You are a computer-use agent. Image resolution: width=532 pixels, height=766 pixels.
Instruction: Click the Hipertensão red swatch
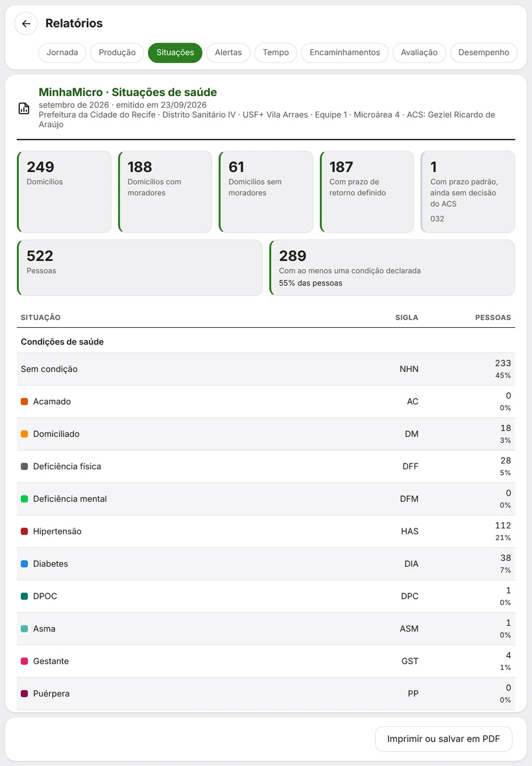[25, 532]
